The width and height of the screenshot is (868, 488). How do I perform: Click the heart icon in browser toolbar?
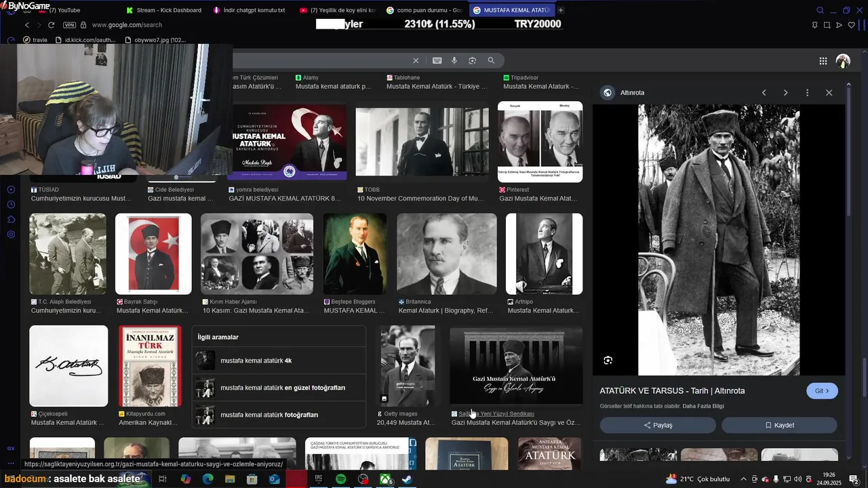pos(851,25)
